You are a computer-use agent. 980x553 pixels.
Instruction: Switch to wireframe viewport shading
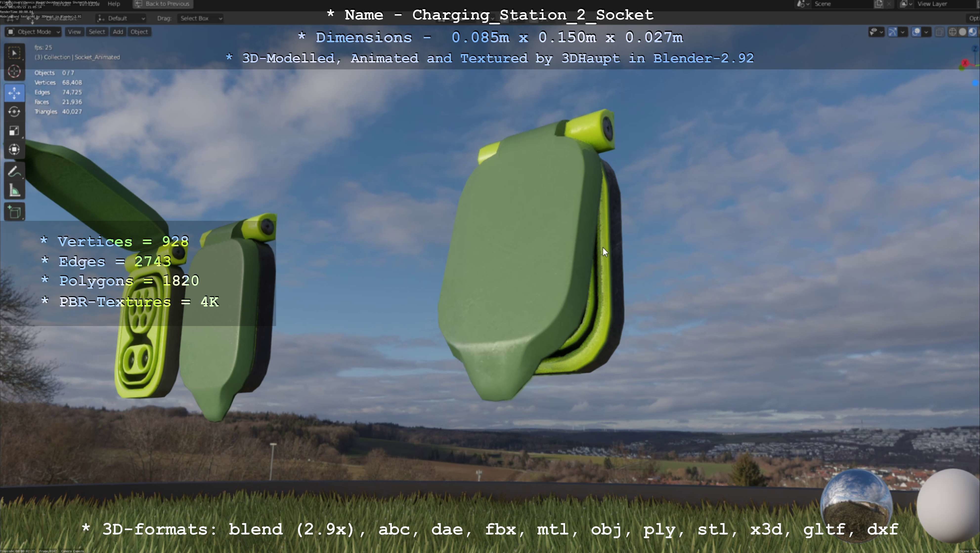pyautogui.click(x=953, y=32)
